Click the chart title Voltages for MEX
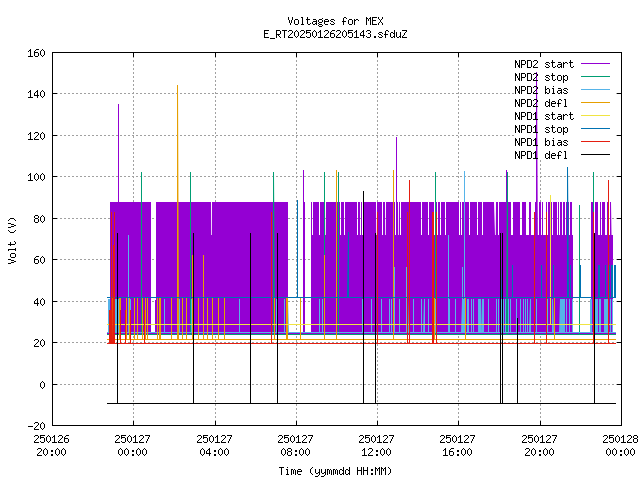 click(335, 21)
